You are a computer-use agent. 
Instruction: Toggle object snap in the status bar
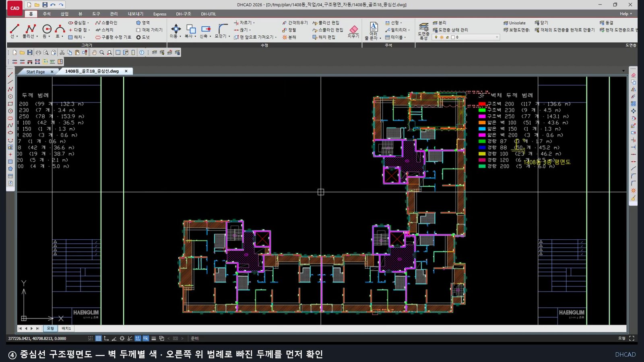click(x=122, y=338)
